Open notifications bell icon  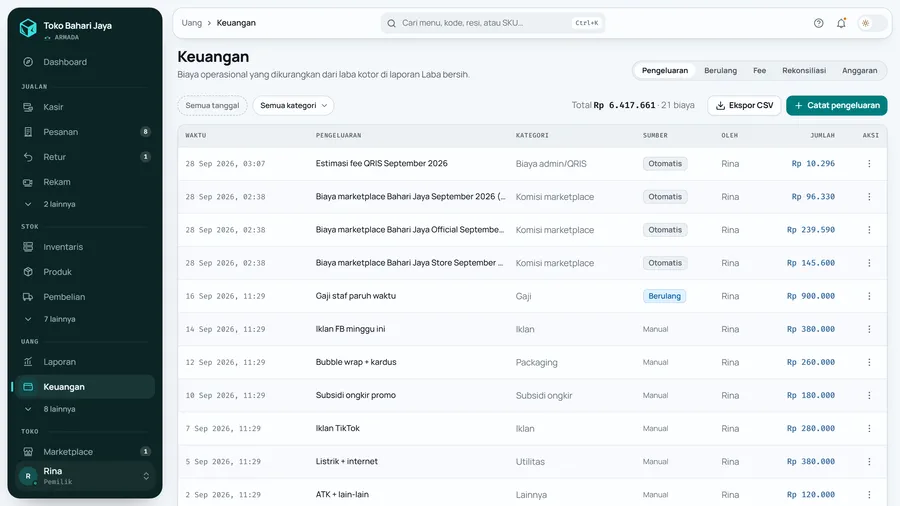pyautogui.click(x=841, y=23)
